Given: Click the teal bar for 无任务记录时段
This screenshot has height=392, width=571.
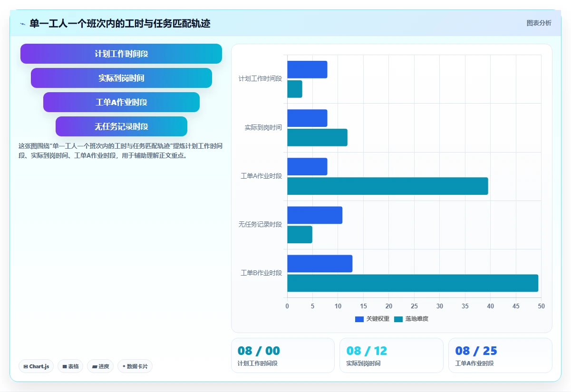Looking at the screenshot, I should tap(300, 235).
